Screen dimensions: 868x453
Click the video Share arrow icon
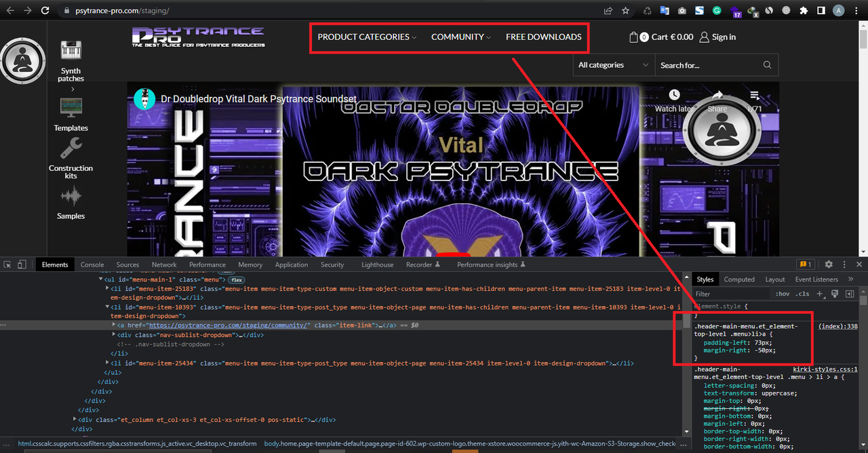coord(717,95)
